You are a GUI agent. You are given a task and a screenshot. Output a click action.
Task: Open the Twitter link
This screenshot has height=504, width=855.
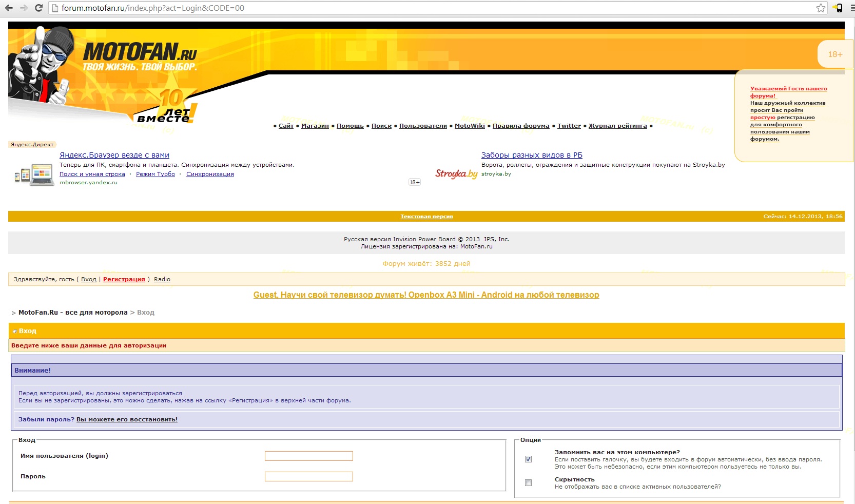[x=569, y=126]
